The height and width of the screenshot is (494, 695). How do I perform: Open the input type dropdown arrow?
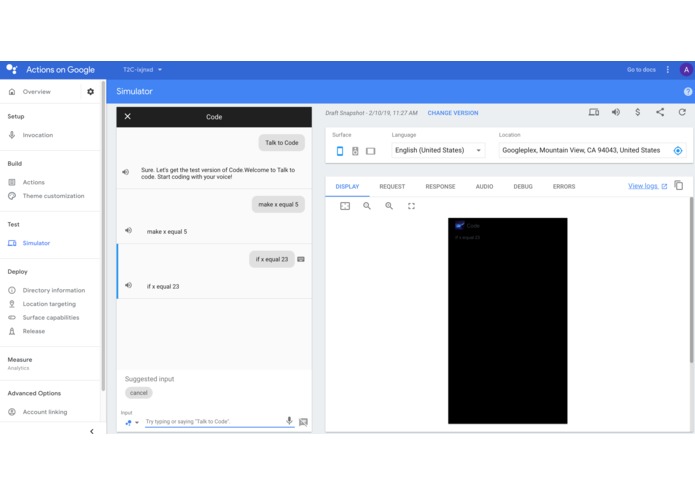(137, 423)
